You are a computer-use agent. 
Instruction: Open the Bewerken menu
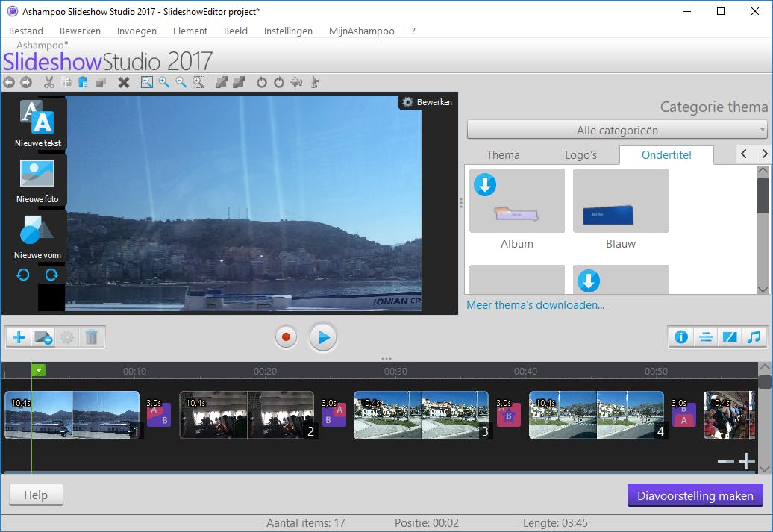80,31
